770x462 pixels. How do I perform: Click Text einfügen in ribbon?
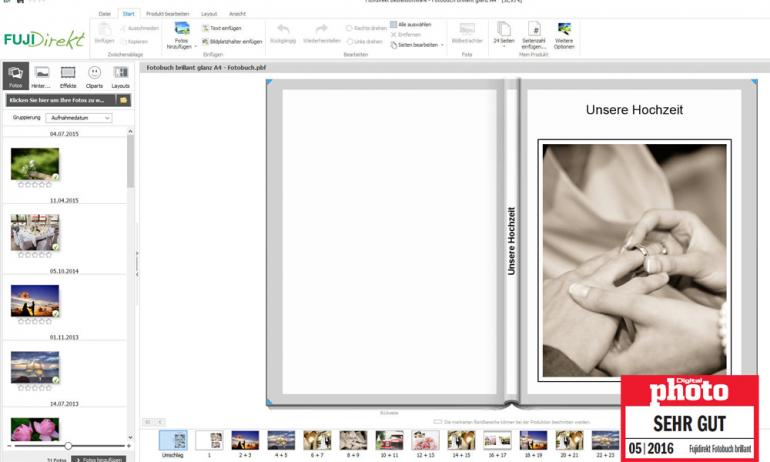[x=222, y=28]
